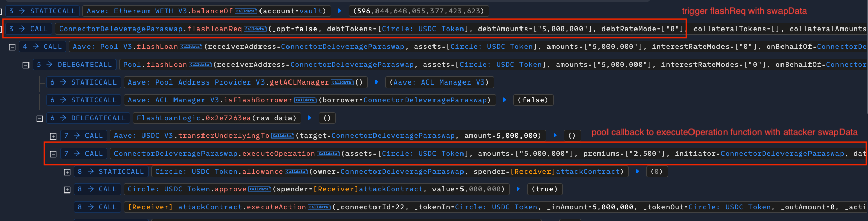Screen dimensions: 868x221
Task: Open Calldata badge next to isFlashBorrower
Action: (305, 100)
